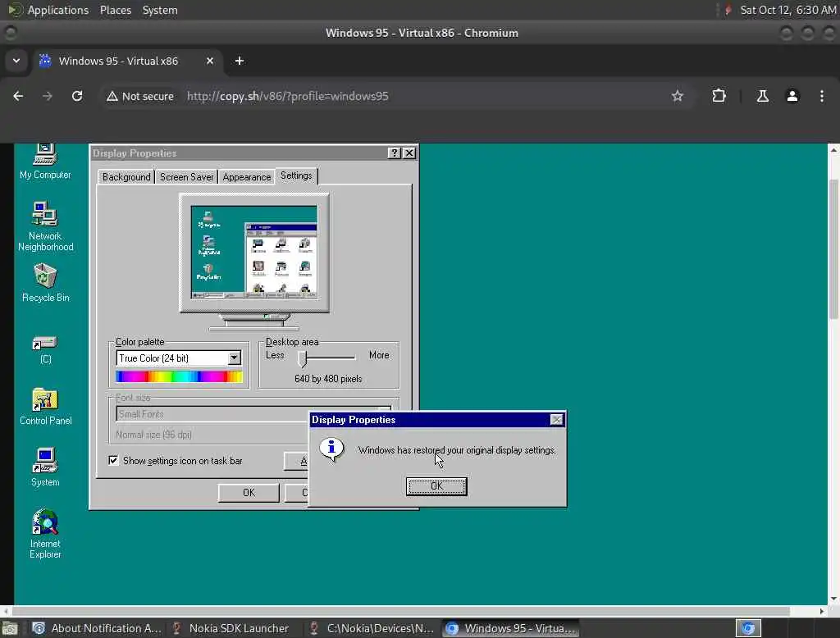Image resolution: width=840 pixels, height=638 pixels.
Task: Click the vertical page scrollbar
Action: (x=833, y=249)
